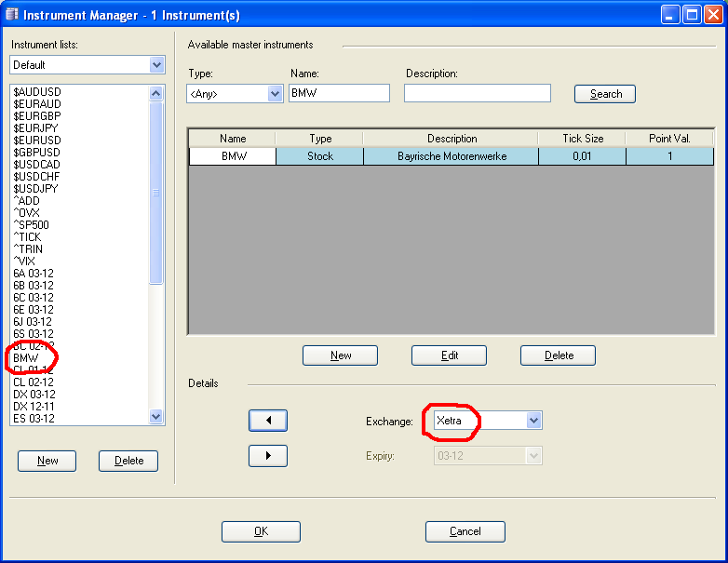The width and height of the screenshot is (728, 563).
Task: Click the instrument list scroll up arrow
Action: 156,93
